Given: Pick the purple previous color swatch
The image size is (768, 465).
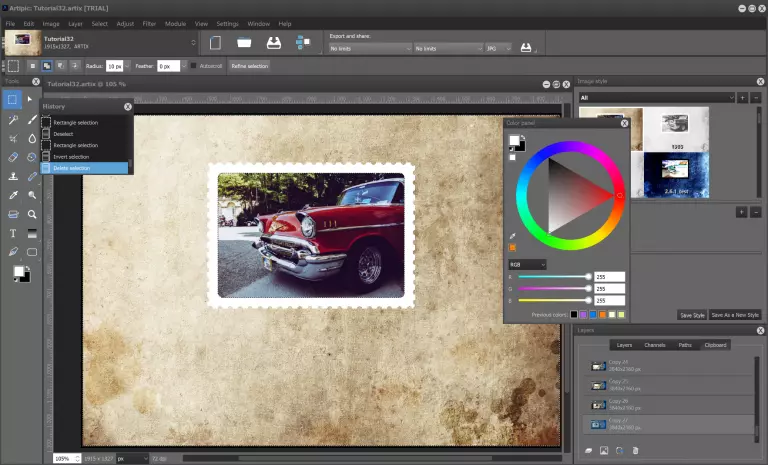Looking at the screenshot, I should click(583, 315).
